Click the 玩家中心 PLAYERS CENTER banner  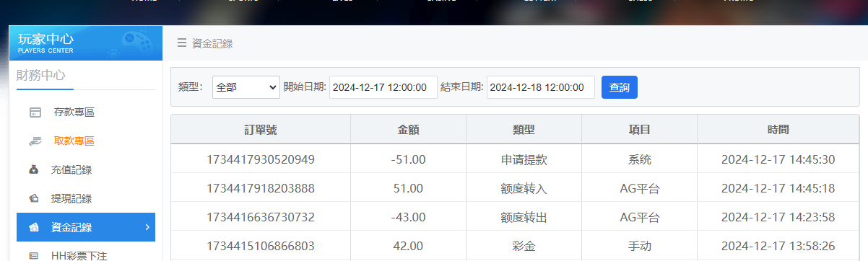pyautogui.click(x=86, y=43)
